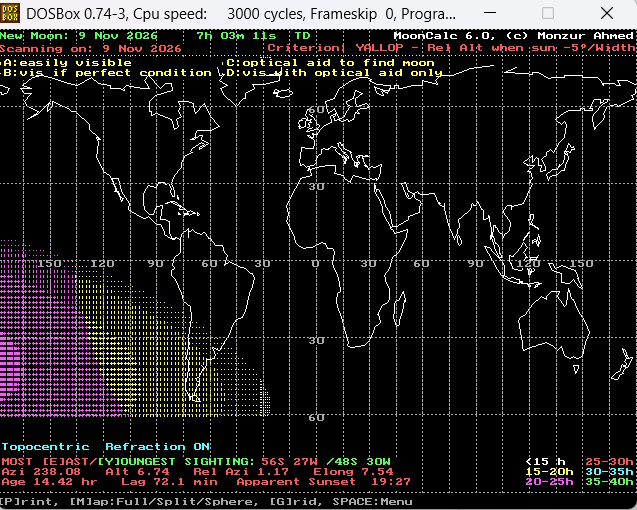The height and width of the screenshot is (510, 637).
Task: Click the Madagascar outline on the map
Action: tap(400, 309)
